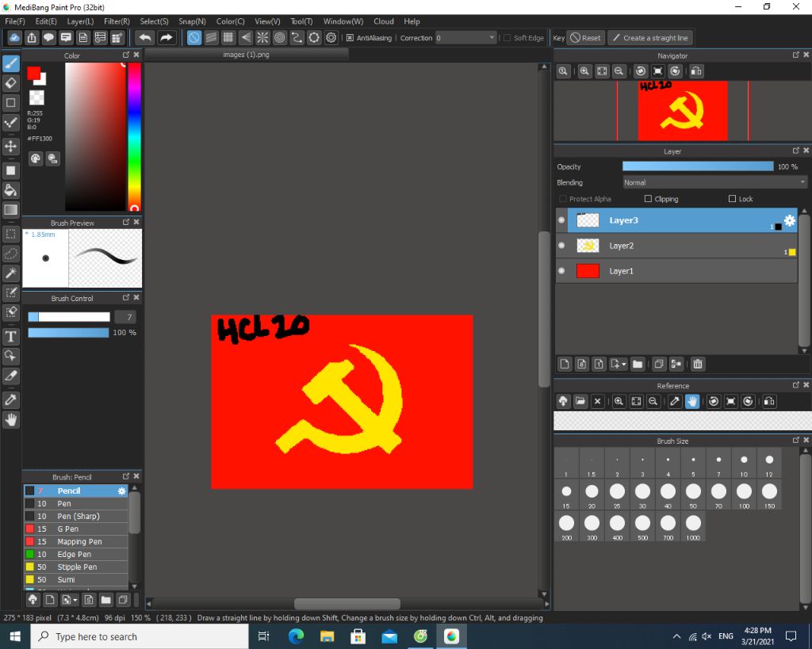Choose brush size 100 preset
The height and width of the screenshot is (649, 812).
click(x=744, y=494)
